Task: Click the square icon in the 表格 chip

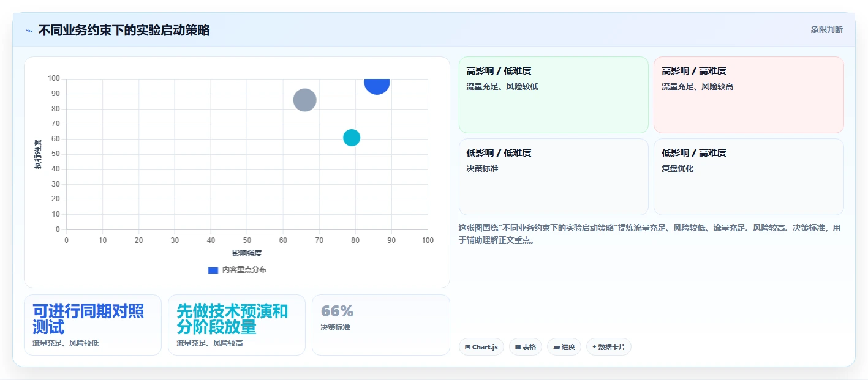Action: (518, 348)
